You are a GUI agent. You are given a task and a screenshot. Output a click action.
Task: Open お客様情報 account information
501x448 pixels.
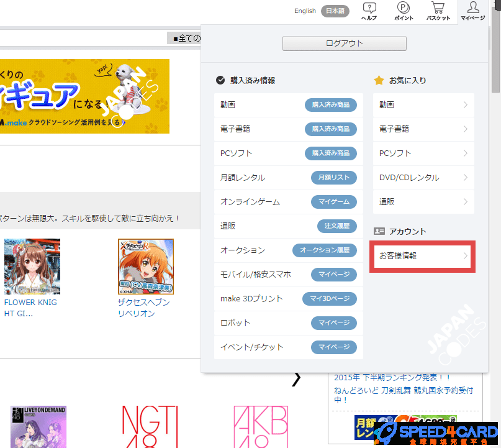click(x=422, y=256)
